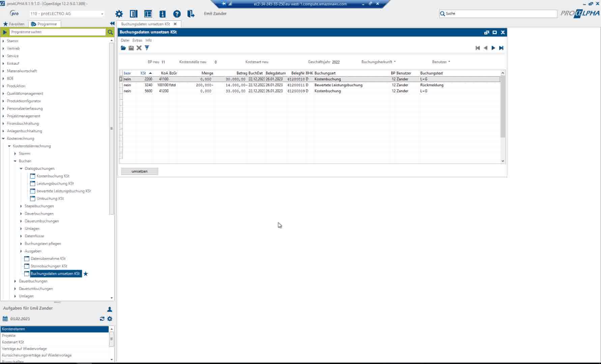Click the split-panel layout icon in top toolbar
This screenshot has width=601, height=364.
[134, 14]
